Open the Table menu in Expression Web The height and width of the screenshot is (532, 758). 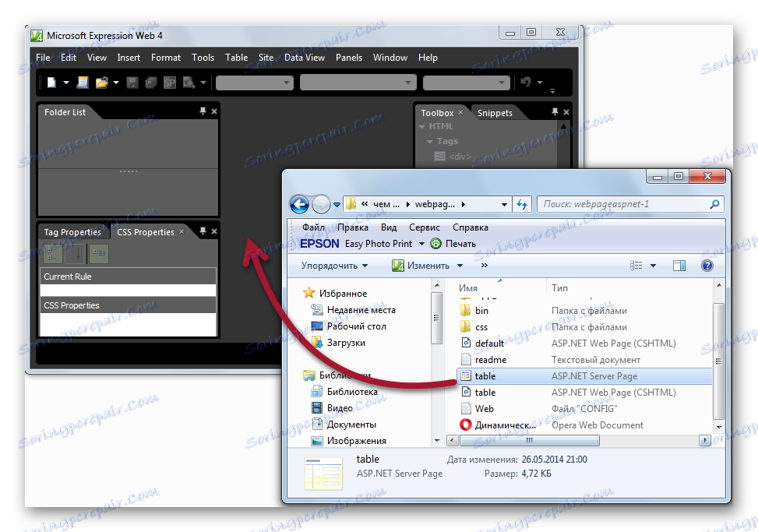pos(236,58)
